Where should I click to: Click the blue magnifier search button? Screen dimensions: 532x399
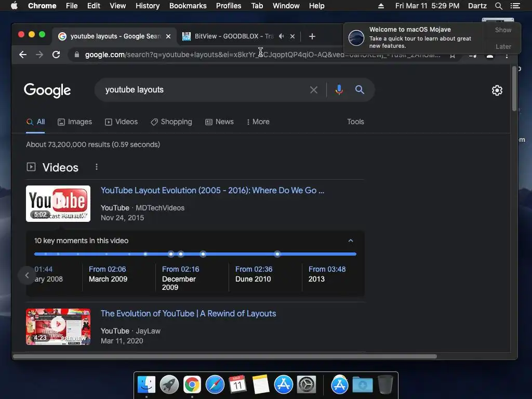coord(360,89)
